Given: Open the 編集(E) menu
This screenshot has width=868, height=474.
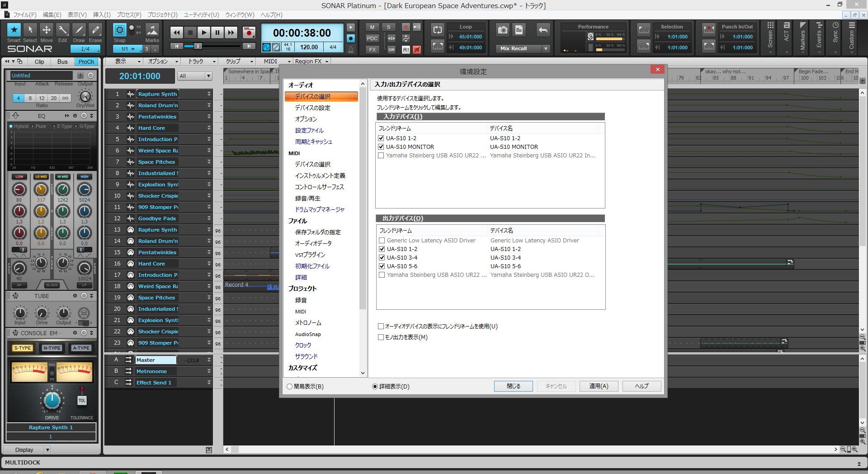Looking at the screenshot, I should 52,15.
